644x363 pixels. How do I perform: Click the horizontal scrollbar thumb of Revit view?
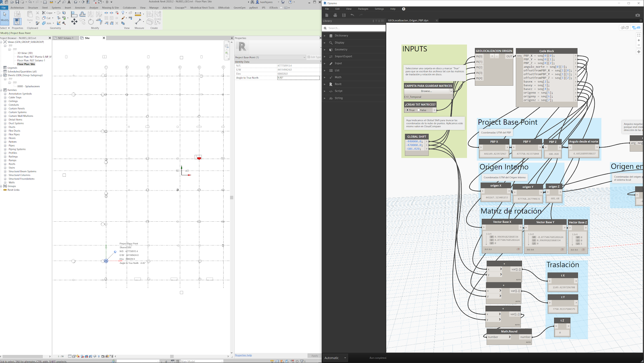point(172,356)
